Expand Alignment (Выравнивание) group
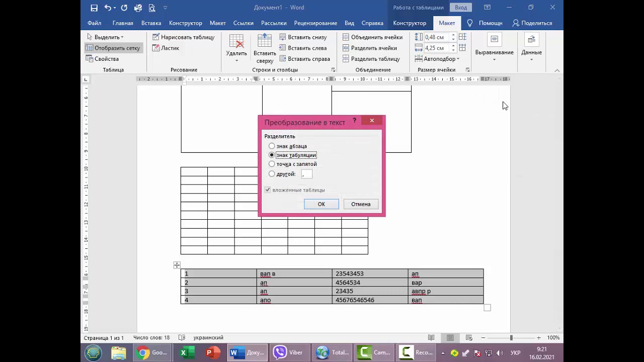Image resolution: width=644 pixels, height=362 pixels. (x=494, y=48)
